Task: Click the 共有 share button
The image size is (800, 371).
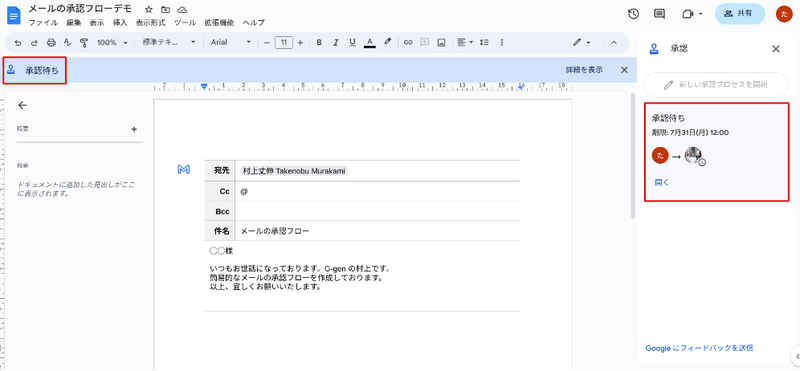Action: click(x=740, y=14)
